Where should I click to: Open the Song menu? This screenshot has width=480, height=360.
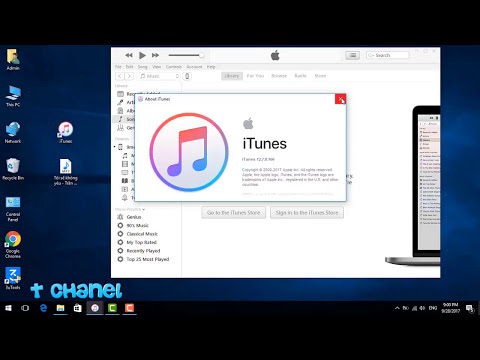coord(142,67)
